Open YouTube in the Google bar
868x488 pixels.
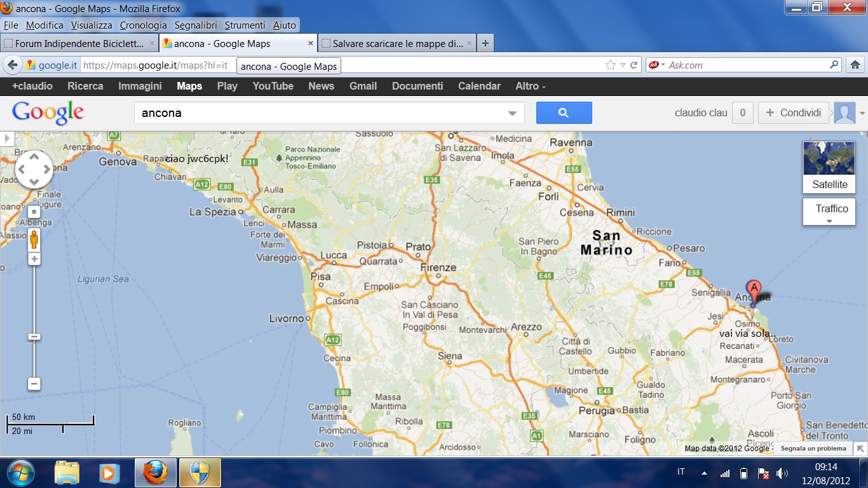pos(273,86)
